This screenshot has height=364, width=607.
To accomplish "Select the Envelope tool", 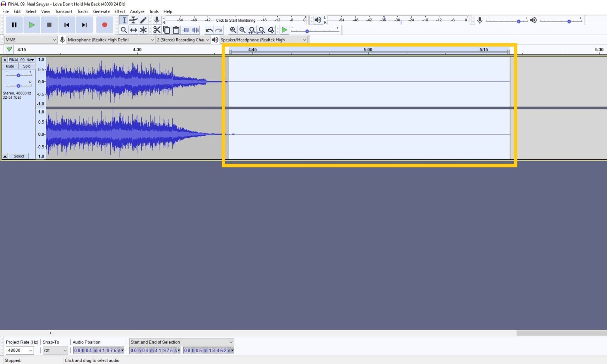I will [134, 20].
